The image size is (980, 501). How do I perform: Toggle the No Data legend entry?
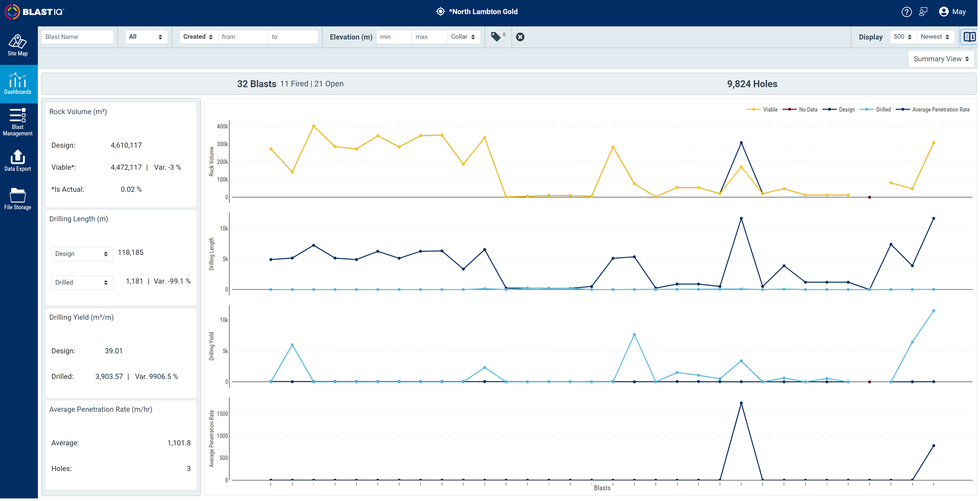800,110
